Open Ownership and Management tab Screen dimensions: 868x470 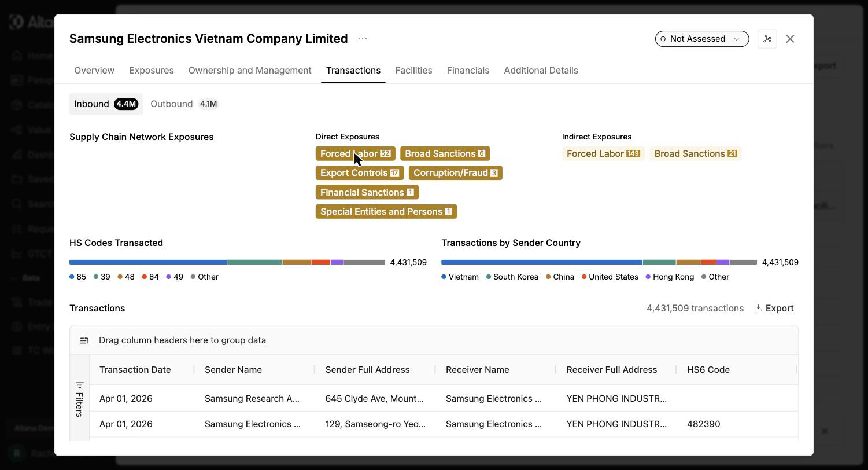coord(250,70)
